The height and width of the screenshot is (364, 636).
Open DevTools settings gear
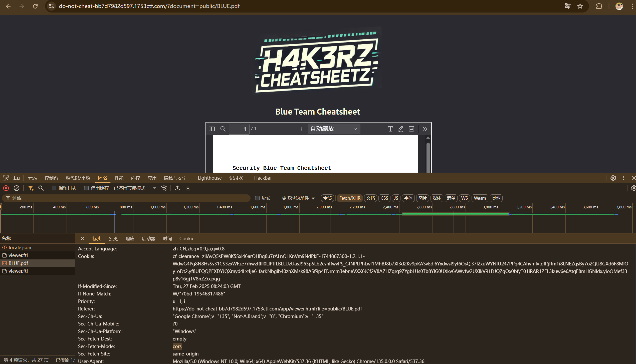[613, 178]
